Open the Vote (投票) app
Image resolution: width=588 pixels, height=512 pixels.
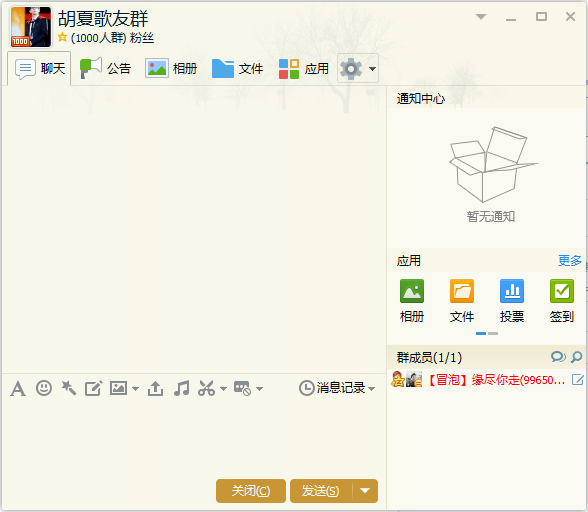click(x=512, y=301)
